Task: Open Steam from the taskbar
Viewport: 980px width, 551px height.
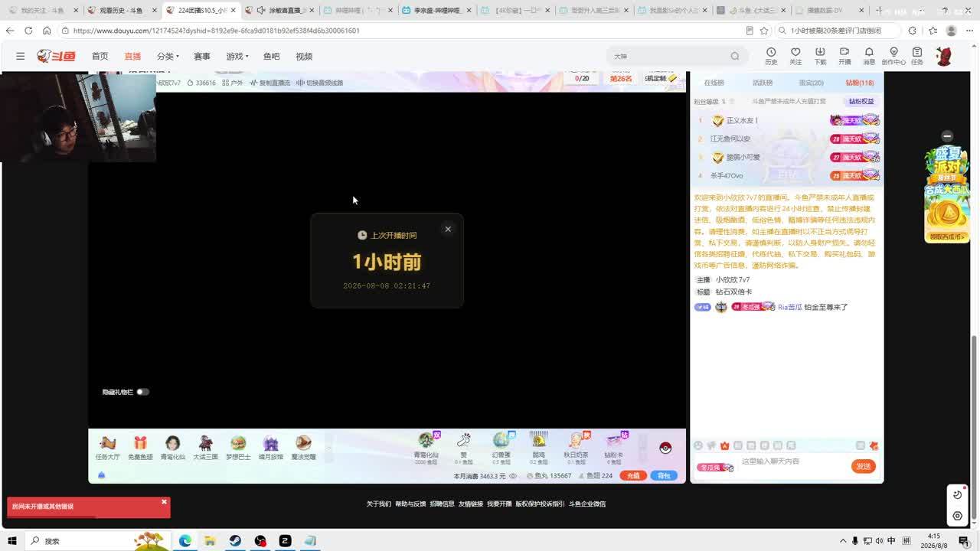Action: pyautogui.click(x=235, y=541)
